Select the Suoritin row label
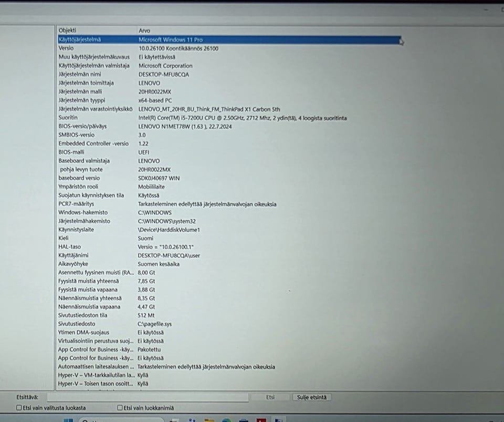The height and width of the screenshot is (422, 504). click(x=68, y=118)
